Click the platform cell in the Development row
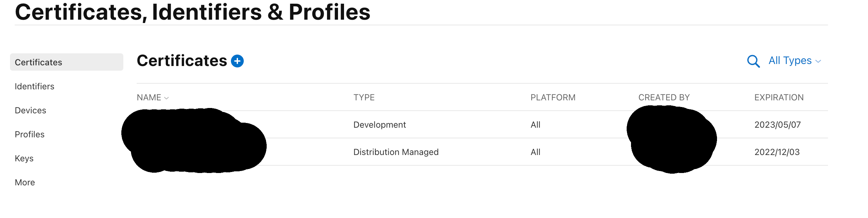868x218 pixels. 535,125
